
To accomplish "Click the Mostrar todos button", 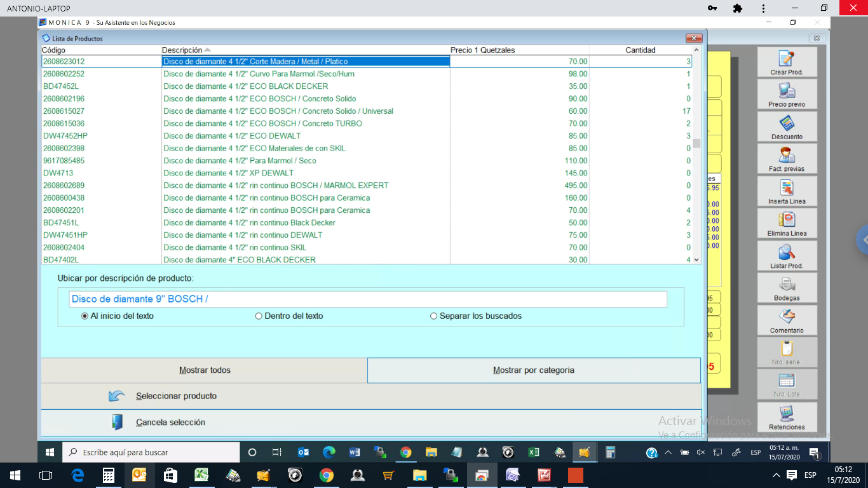I will [204, 370].
